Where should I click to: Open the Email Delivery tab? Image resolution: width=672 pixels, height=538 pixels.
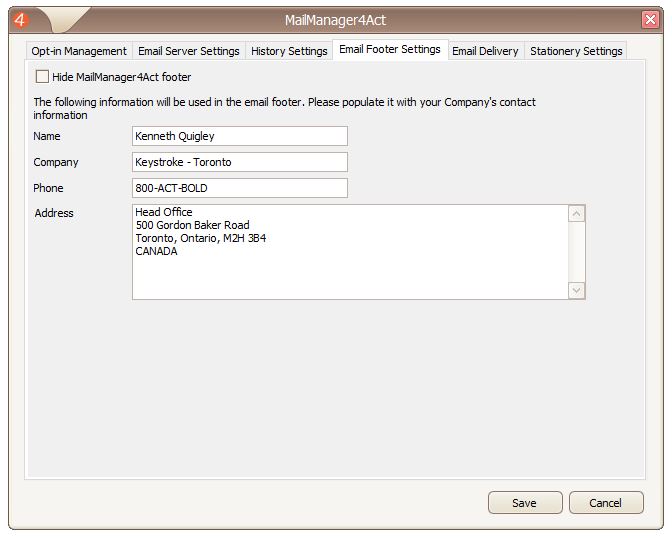486,51
